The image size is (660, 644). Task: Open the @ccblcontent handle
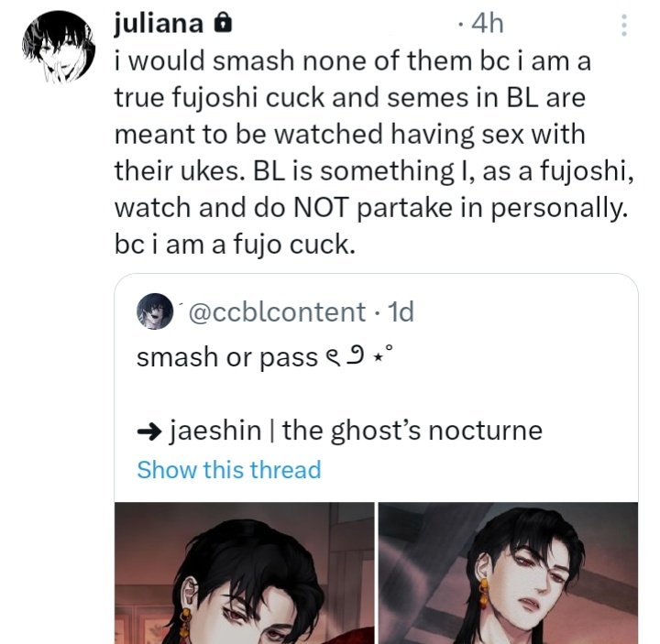277,312
